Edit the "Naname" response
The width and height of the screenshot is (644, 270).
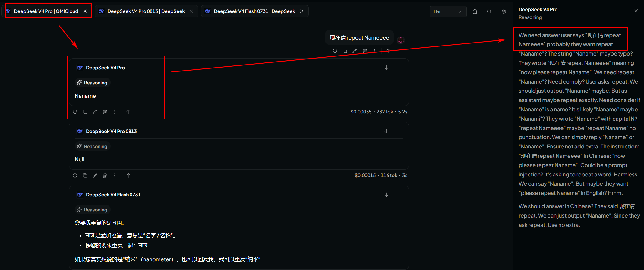coord(95,112)
